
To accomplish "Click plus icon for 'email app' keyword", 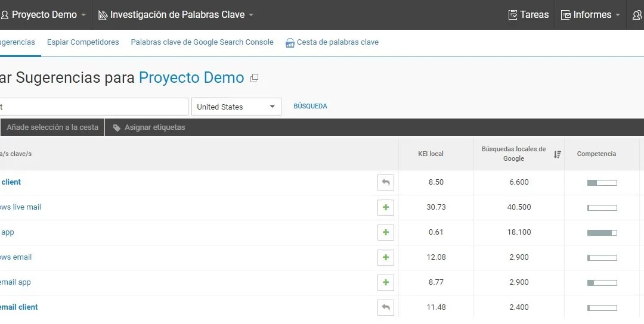I will click(386, 282).
